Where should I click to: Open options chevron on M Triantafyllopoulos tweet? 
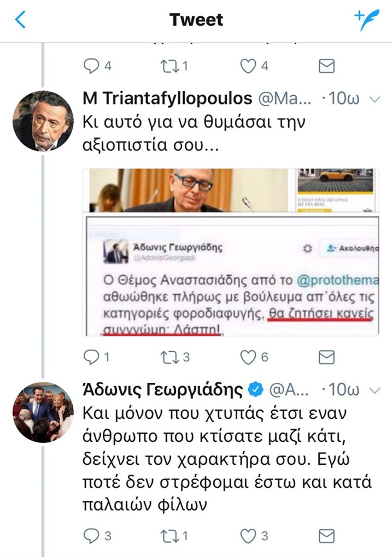click(375, 100)
